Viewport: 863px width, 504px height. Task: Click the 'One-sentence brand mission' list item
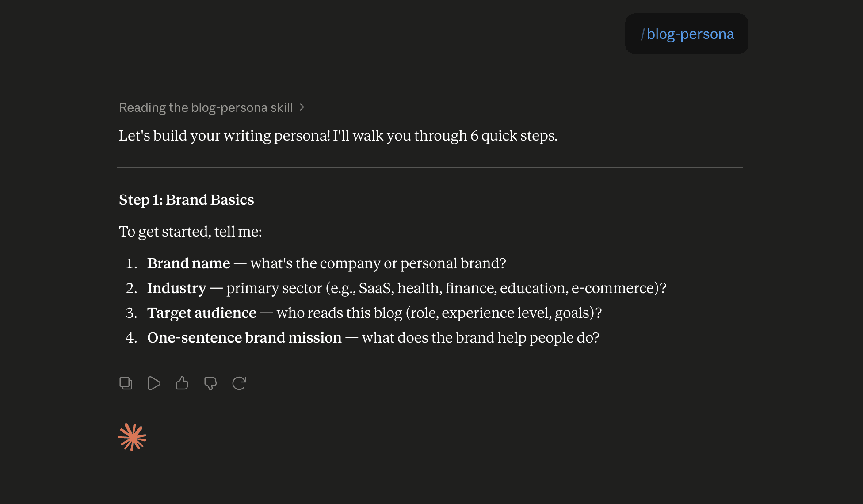(x=244, y=338)
